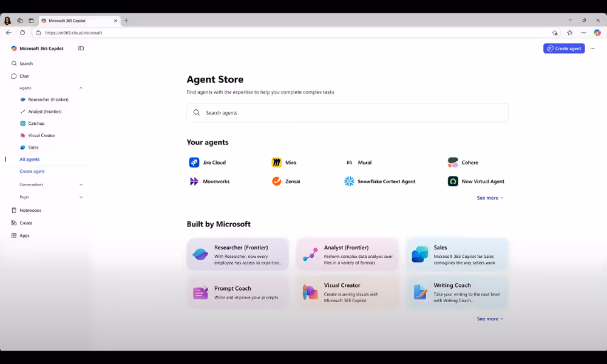607x364 pixels.
Task: Open Notebooks in the sidebar
Action: [26, 211]
